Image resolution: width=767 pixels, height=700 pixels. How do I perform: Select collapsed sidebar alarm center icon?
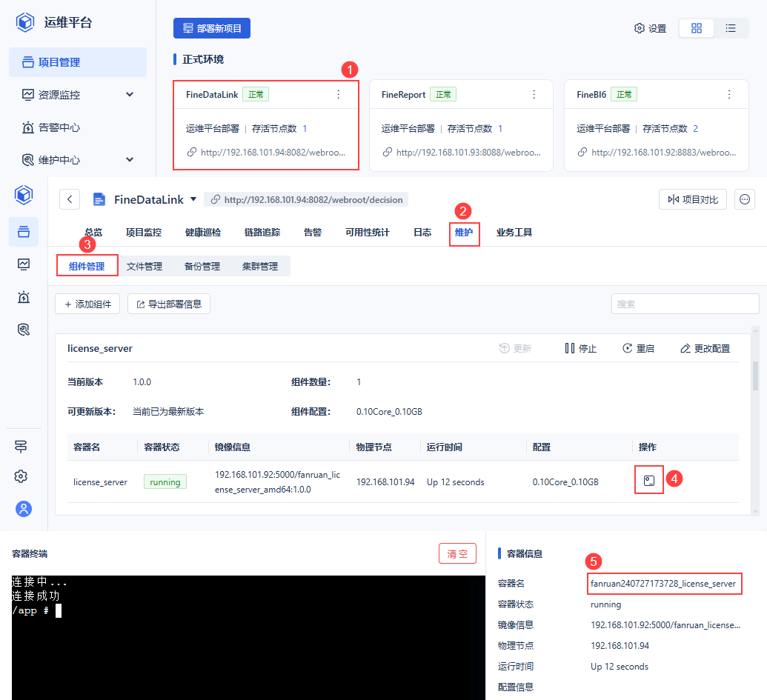point(24,297)
